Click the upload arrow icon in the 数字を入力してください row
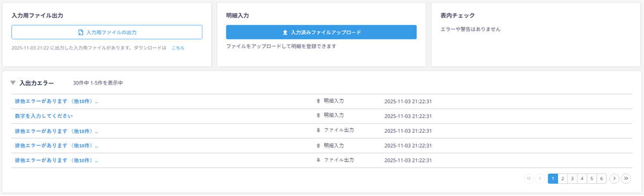This screenshot has height=196, width=644. [x=318, y=116]
